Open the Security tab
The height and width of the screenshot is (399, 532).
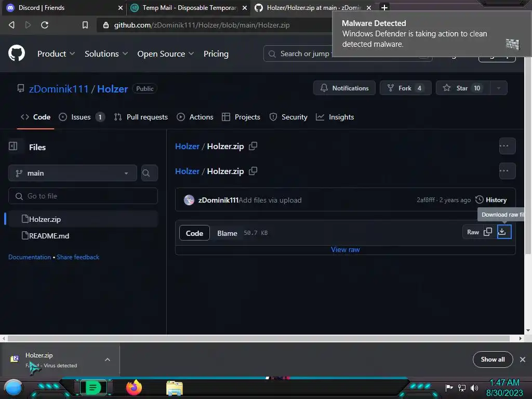point(288,117)
